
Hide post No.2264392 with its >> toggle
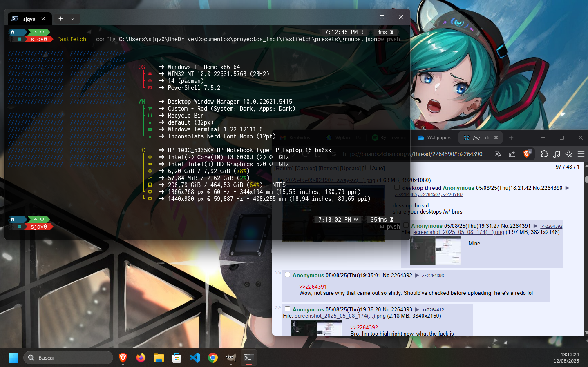click(x=278, y=273)
